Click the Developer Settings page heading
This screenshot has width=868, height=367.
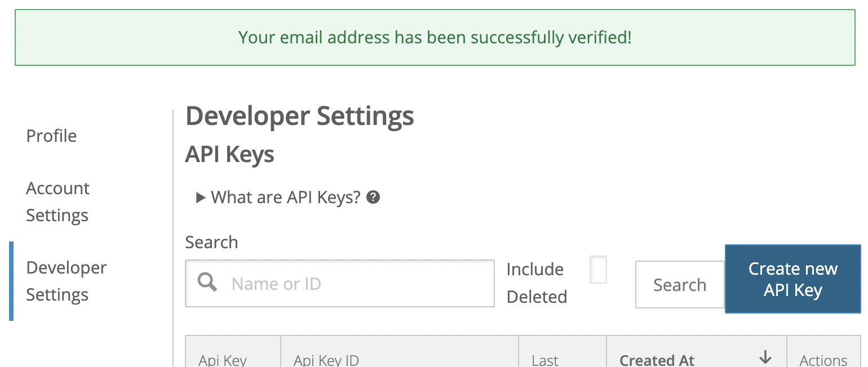[x=299, y=117]
